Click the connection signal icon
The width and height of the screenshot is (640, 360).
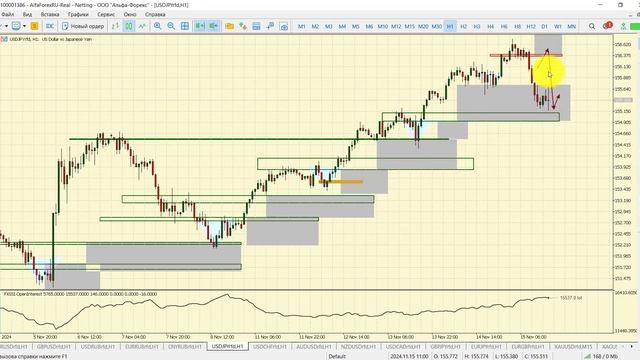[x=623, y=26]
